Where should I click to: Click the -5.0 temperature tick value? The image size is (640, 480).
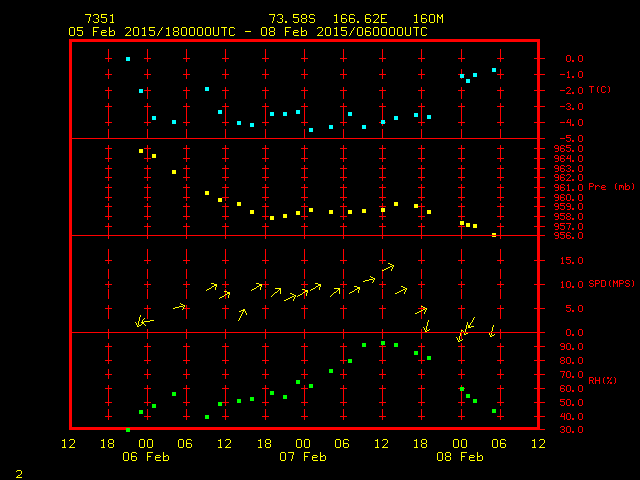click(x=568, y=139)
